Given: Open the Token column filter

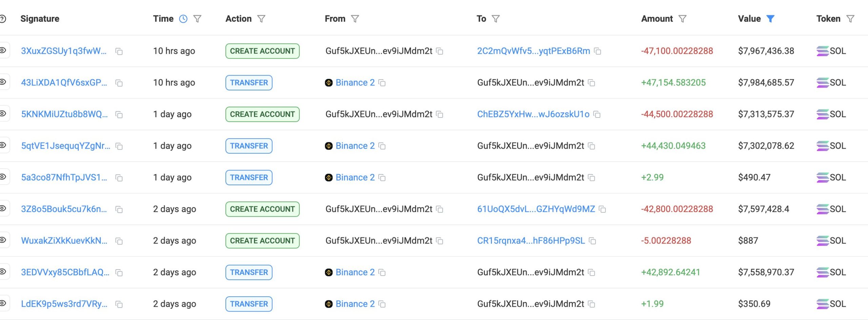Looking at the screenshot, I should 850,19.
